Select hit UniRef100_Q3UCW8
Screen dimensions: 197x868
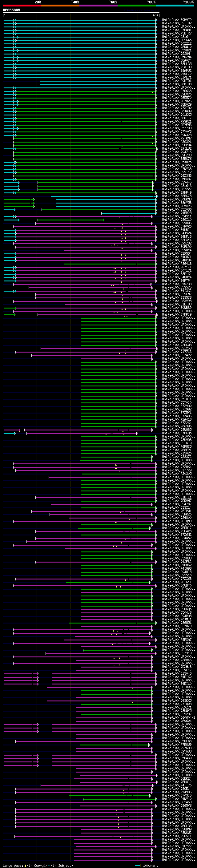pos(177,345)
